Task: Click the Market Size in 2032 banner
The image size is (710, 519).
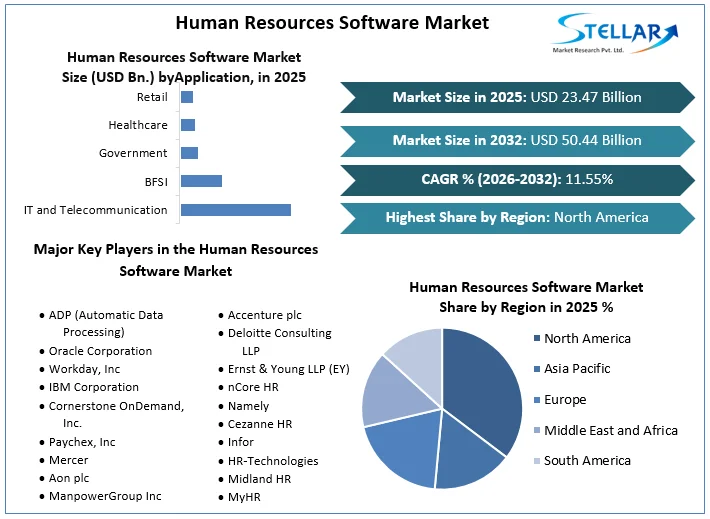Action: [517, 141]
